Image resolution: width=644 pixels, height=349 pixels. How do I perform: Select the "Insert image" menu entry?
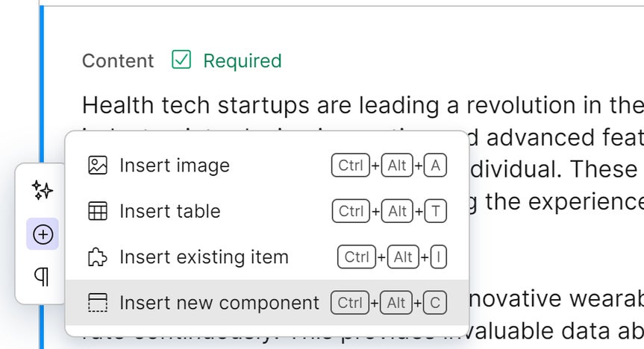[x=175, y=165]
